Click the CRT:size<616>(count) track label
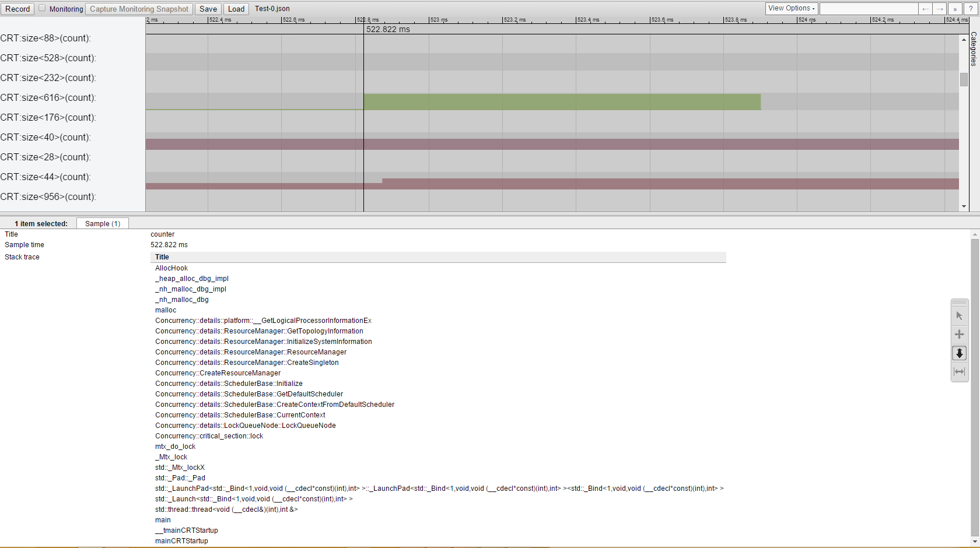Screen dimensions: 980x548 (x=48, y=98)
